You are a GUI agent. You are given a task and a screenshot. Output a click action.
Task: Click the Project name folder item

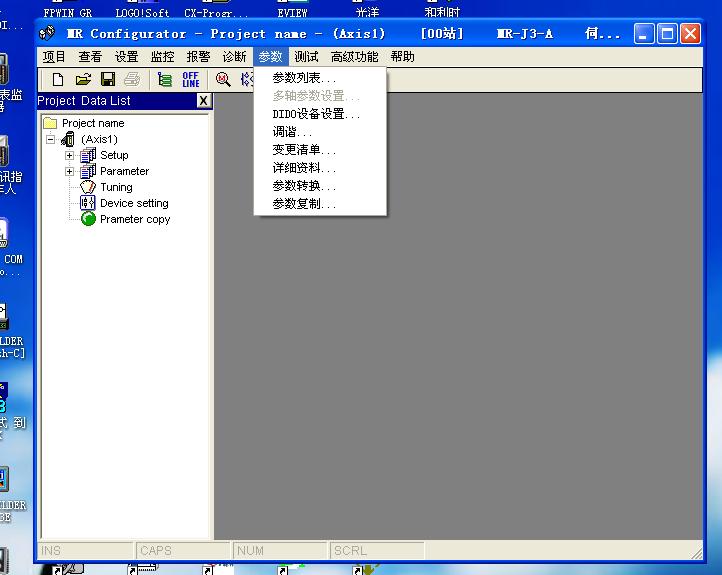click(92, 123)
